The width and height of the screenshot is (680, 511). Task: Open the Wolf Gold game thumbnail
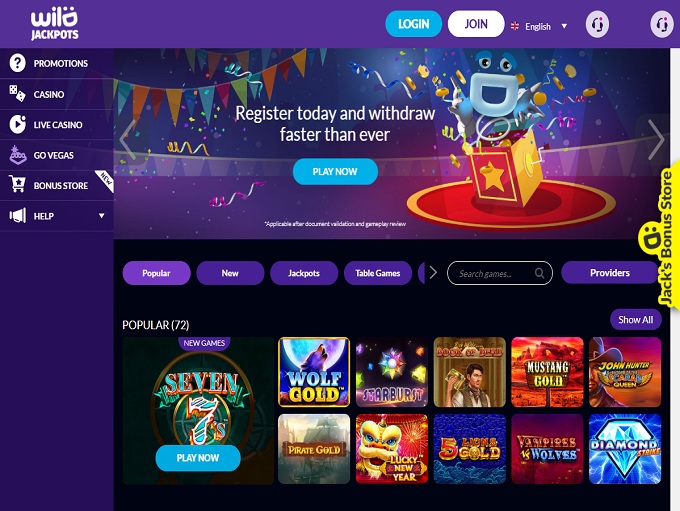(314, 372)
